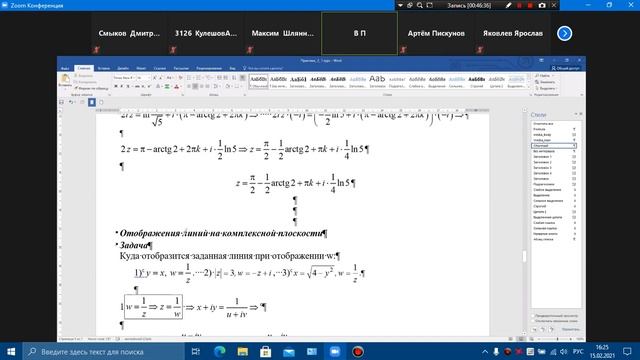The height and width of the screenshot is (360, 640).
Task: Toggle show paragraph marks button
Action: click(242, 78)
